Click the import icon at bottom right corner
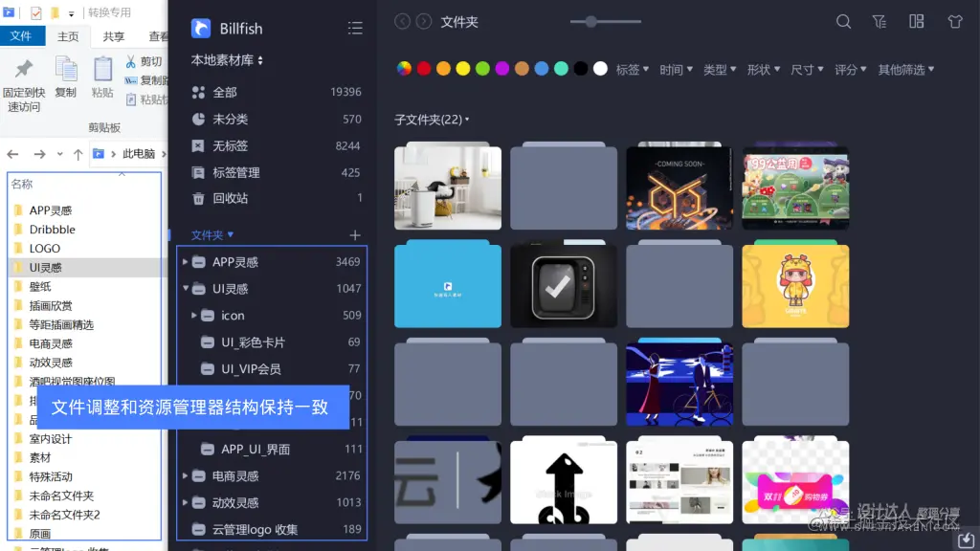This screenshot has width=980, height=551. coord(966,540)
